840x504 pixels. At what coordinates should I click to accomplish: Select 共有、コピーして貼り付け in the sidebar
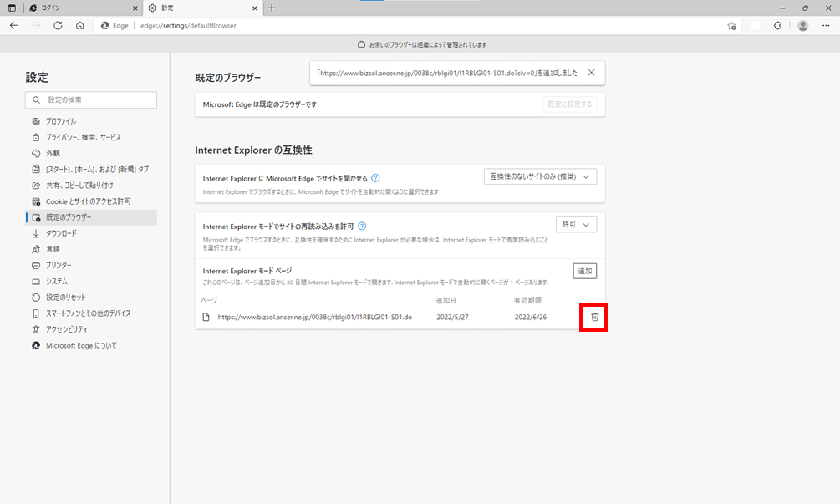point(91,186)
